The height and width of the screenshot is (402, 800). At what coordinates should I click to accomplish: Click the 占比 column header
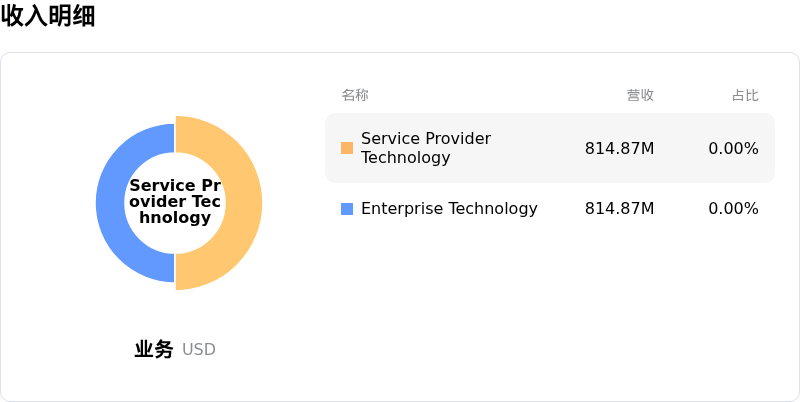tap(745, 95)
